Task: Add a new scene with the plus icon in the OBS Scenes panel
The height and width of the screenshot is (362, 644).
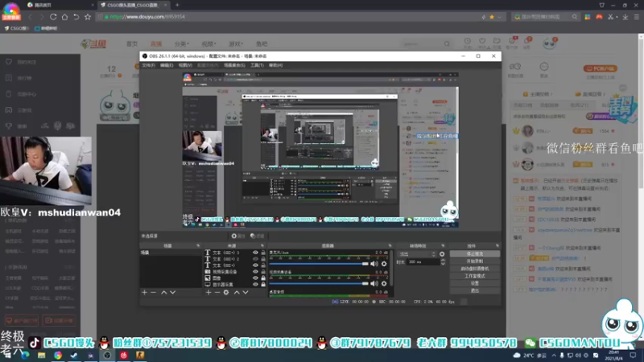Action: 145,292
